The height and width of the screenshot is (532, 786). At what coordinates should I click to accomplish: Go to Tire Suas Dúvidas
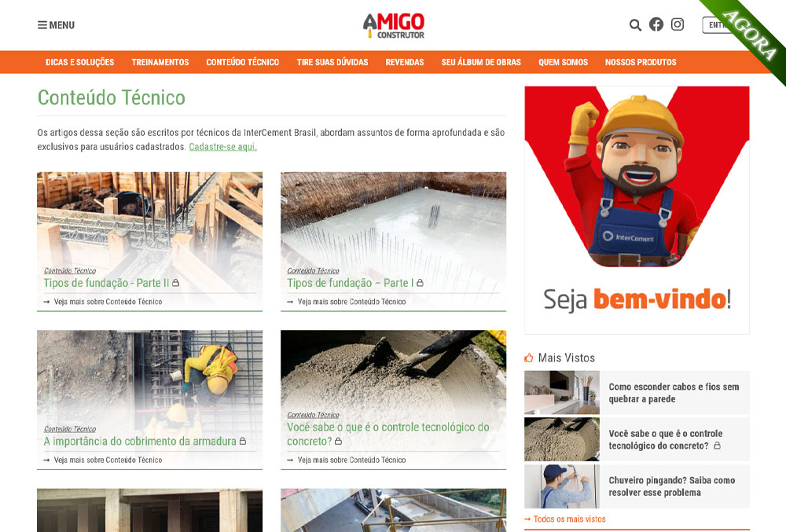(332, 62)
